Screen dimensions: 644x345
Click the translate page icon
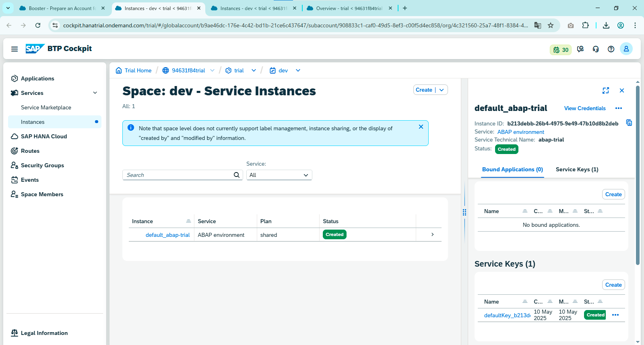click(x=538, y=25)
